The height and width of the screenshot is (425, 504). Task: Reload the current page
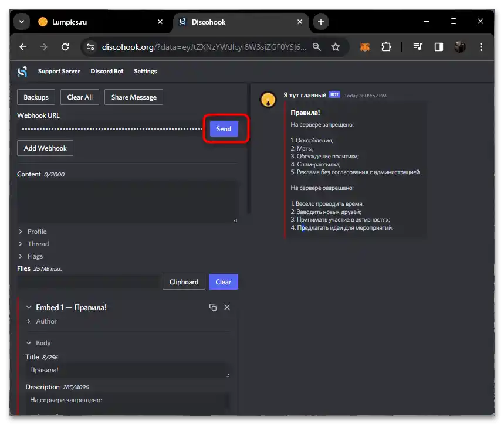[x=65, y=47]
